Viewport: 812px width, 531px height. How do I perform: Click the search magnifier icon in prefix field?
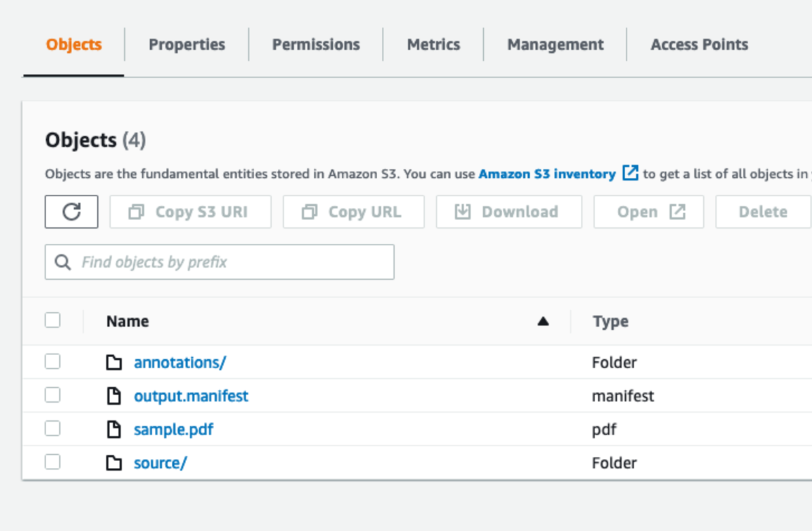click(x=63, y=262)
